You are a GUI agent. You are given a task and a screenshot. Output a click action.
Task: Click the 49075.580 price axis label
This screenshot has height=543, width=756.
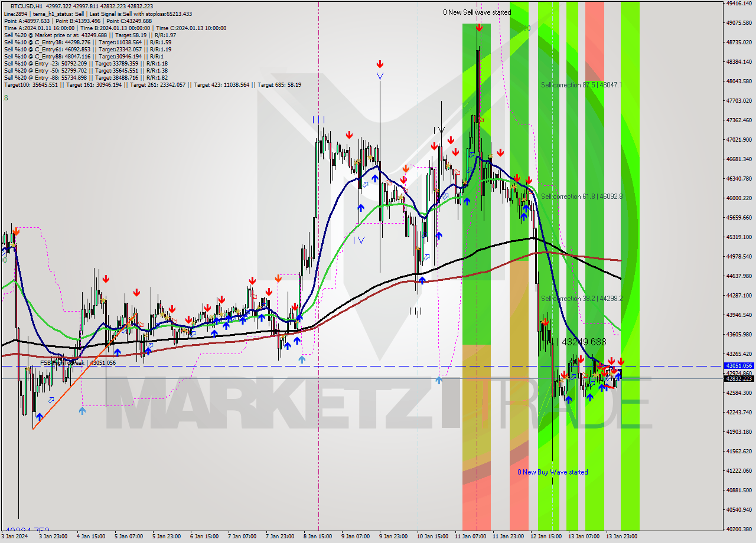pos(738,22)
